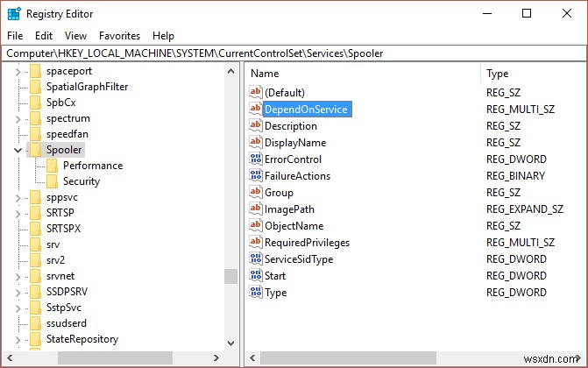Select the Start value name
Image resolution: width=588 pixels, height=368 pixels.
275,276
